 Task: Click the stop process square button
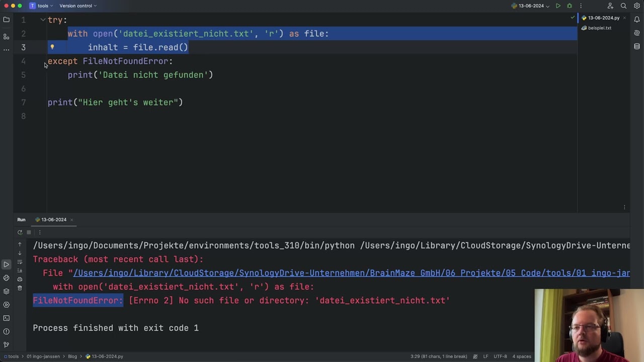click(29, 232)
